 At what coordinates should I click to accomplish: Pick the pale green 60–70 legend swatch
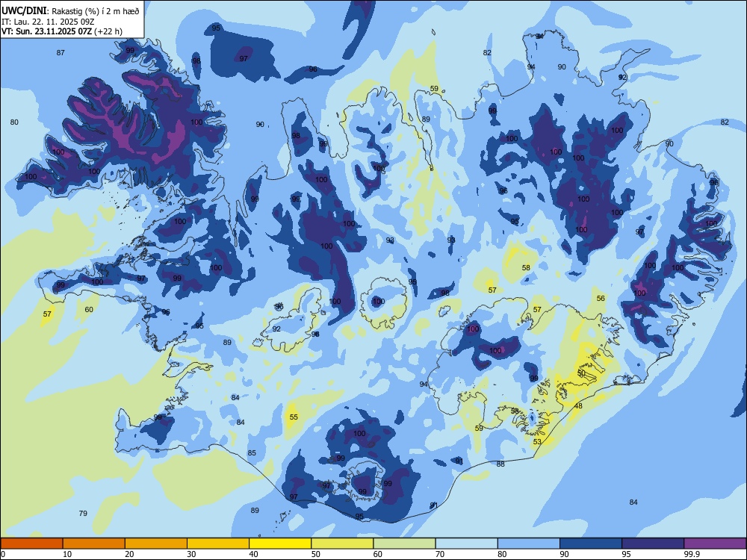tap(404, 544)
